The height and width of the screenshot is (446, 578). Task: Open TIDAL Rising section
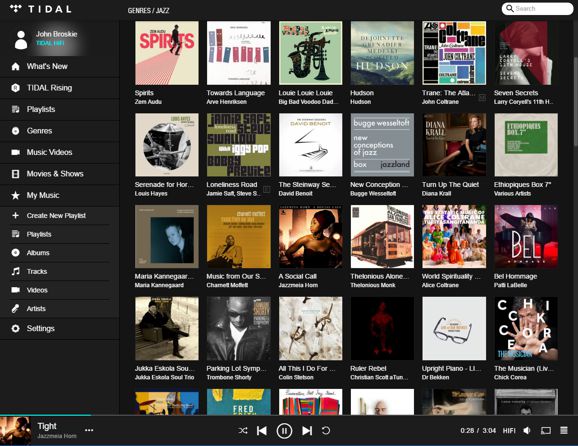[x=60, y=88]
